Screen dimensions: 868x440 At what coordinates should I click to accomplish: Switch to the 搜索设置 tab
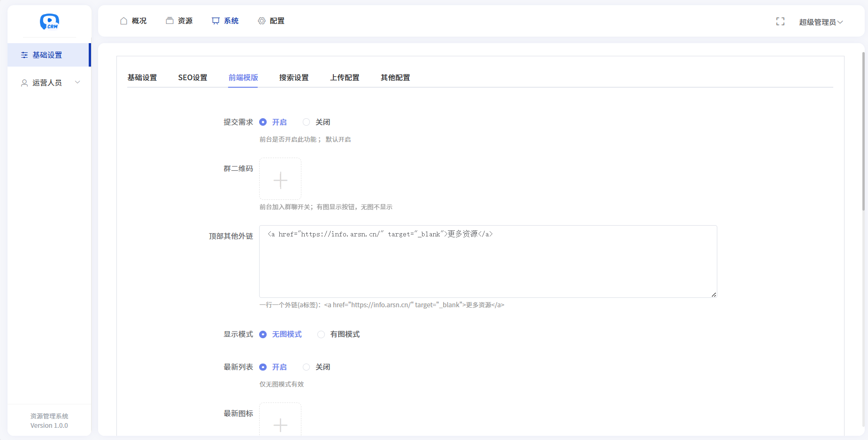[294, 77]
